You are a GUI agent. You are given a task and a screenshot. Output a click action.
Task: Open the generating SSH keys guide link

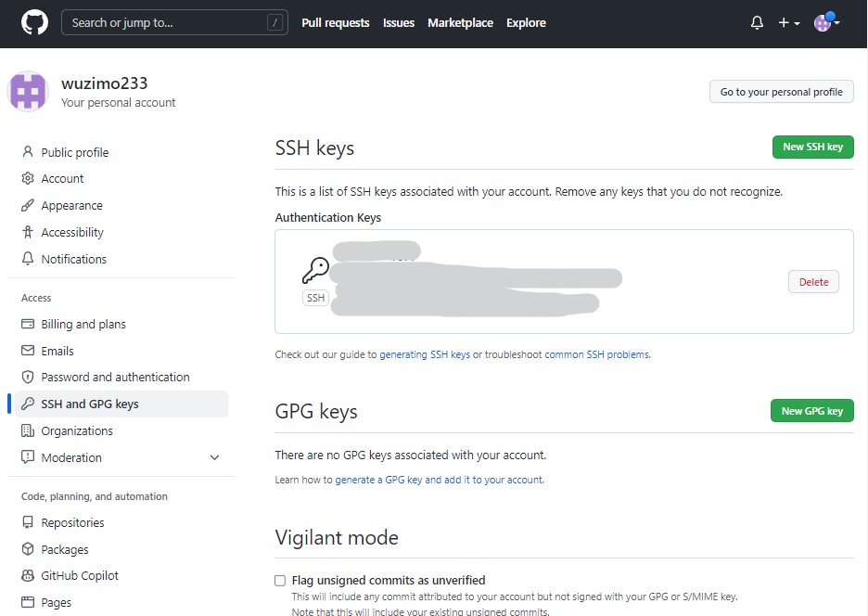(425, 354)
